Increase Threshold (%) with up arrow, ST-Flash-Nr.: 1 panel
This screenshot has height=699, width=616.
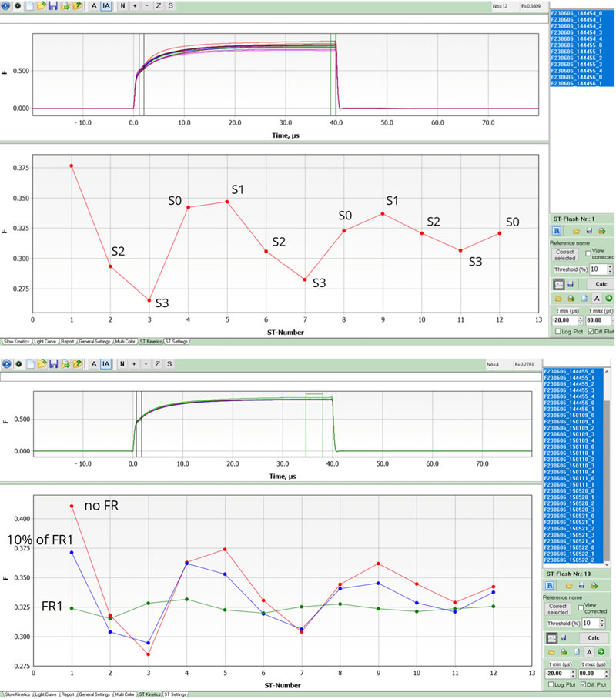coord(610,266)
